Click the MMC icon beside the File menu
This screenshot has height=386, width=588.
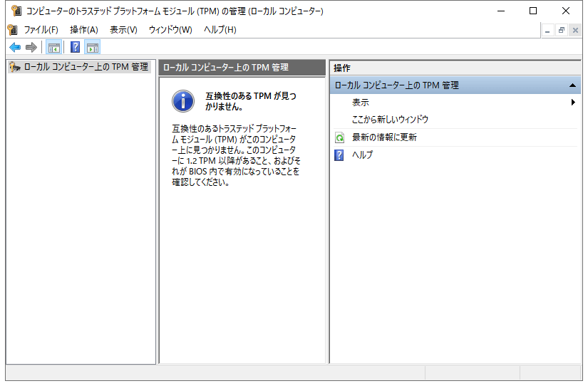click(x=12, y=30)
